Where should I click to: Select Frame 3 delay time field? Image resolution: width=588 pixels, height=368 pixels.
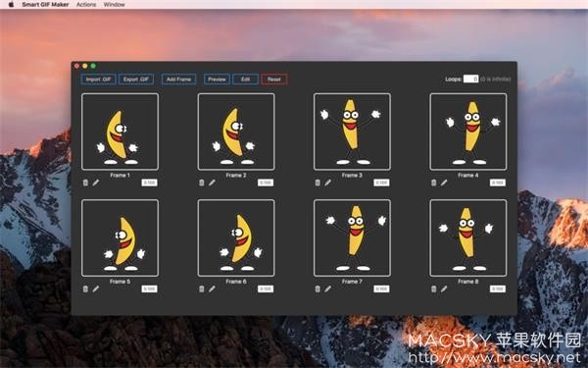[x=381, y=183]
